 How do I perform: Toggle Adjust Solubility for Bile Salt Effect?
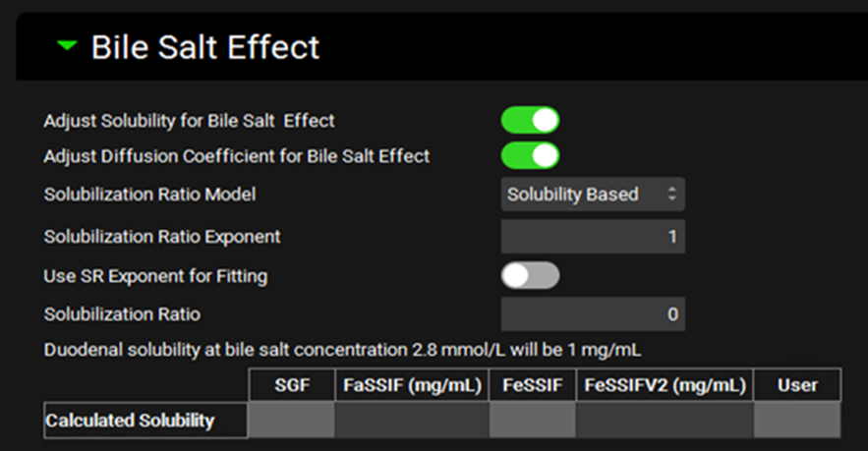point(530,121)
